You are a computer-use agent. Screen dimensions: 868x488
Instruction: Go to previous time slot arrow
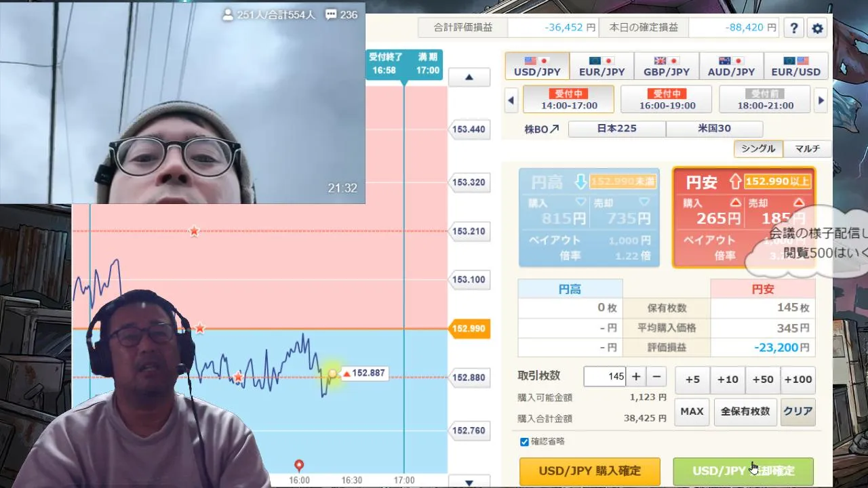tap(511, 100)
